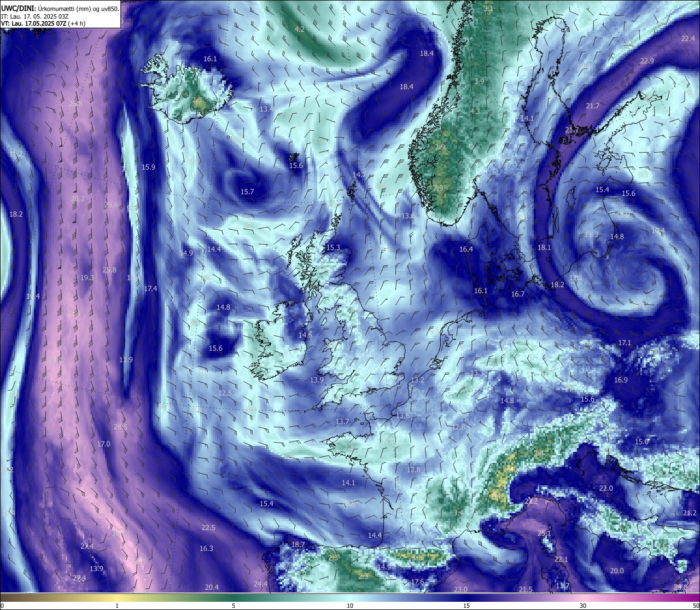
Task: Click the map value '22.5'
Action: coord(208,527)
